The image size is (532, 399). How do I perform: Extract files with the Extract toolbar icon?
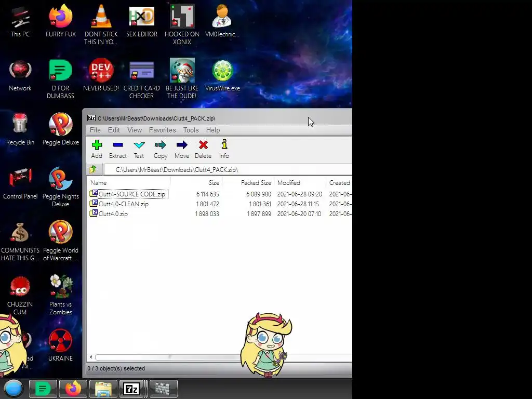(118, 149)
